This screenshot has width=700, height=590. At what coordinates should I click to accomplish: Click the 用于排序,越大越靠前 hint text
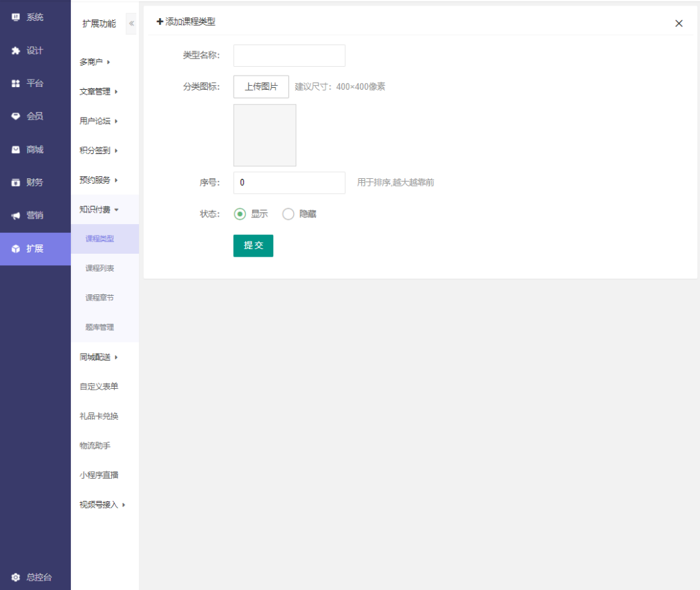(396, 182)
